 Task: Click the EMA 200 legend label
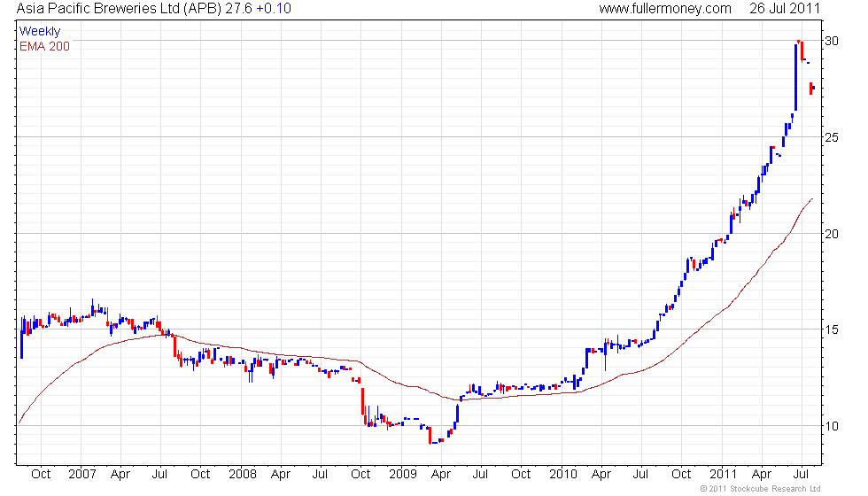[x=44, y=46]
